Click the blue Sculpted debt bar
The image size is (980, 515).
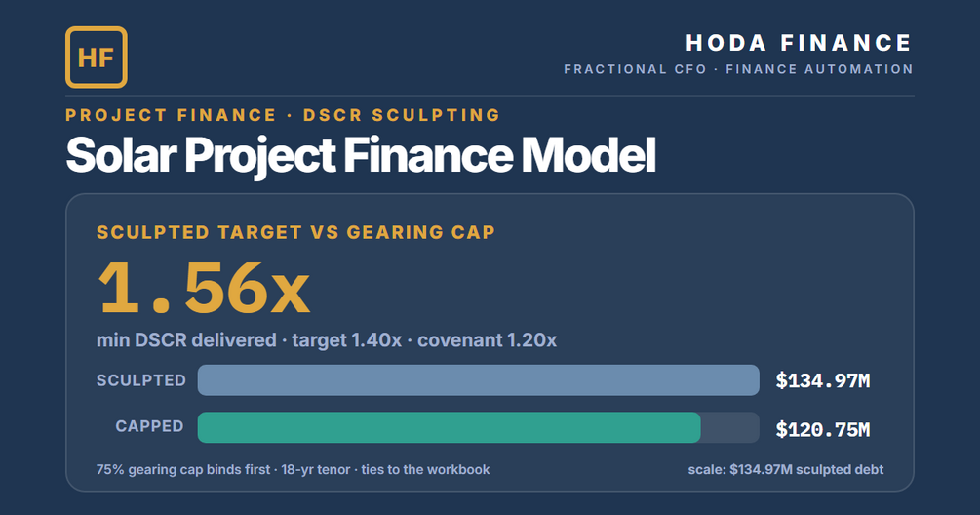pyautogui.click(x=479, y=380)
